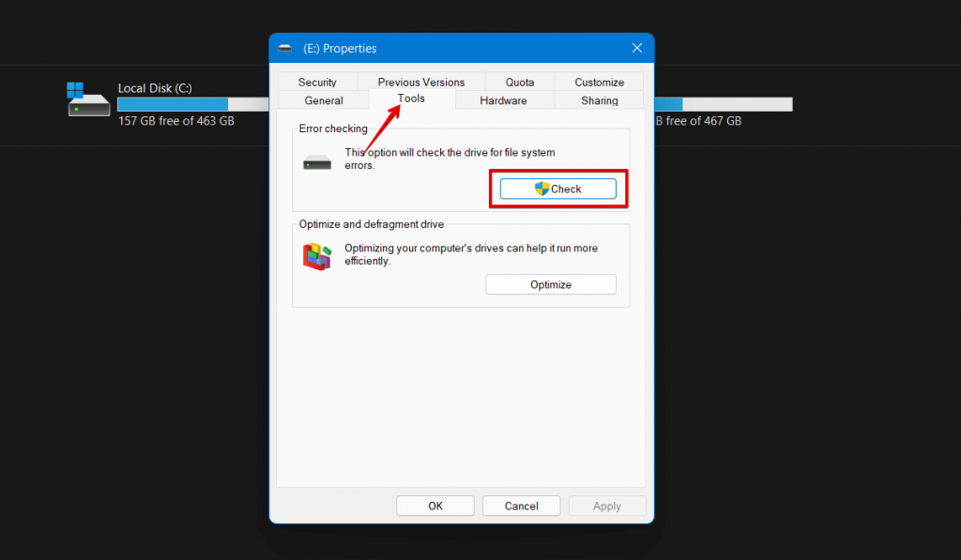
Task: Open the Customize tab
Action: point(599,82)
